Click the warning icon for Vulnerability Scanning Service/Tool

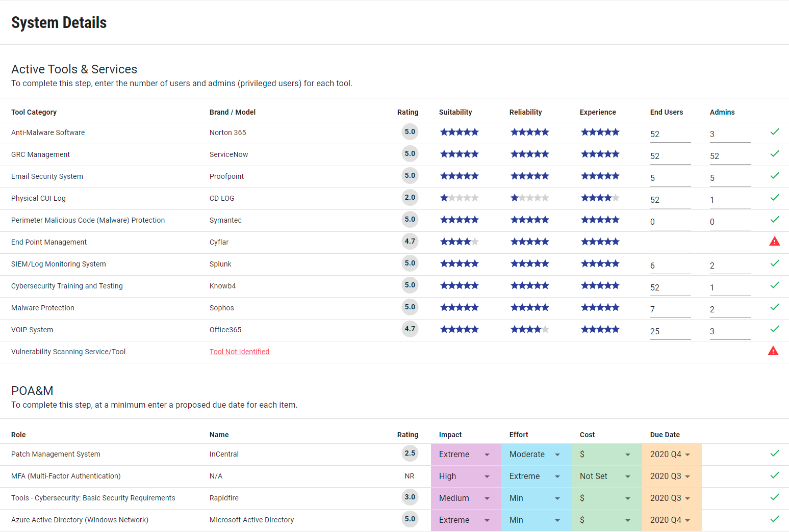coord(773,351)
